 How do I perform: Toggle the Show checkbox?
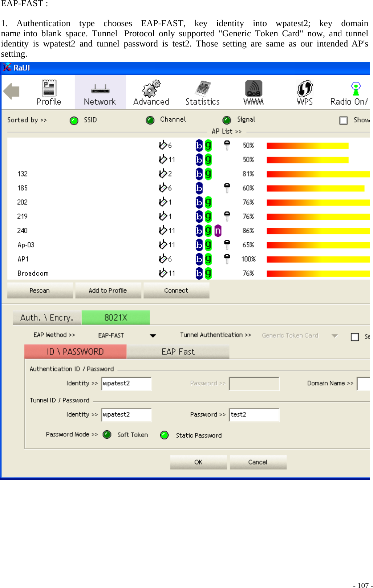coord(344,120)
